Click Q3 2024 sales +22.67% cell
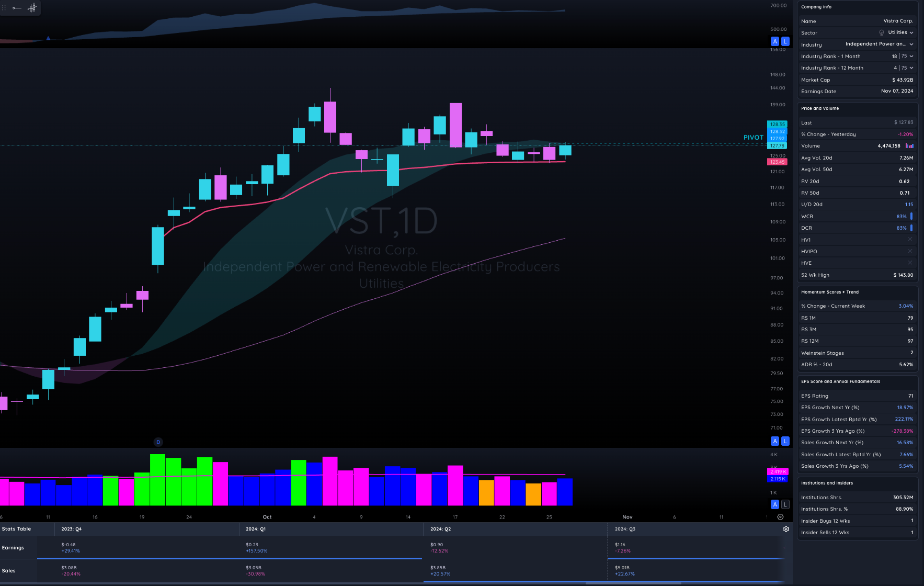924x586 pixels. 625,574
